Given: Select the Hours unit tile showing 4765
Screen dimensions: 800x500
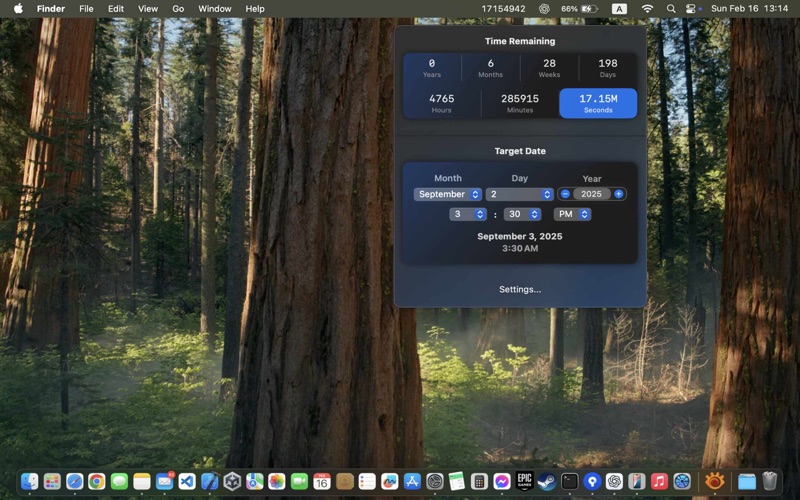Looking at the screenshot, I should pyautogui.click(x=441, y=103).
